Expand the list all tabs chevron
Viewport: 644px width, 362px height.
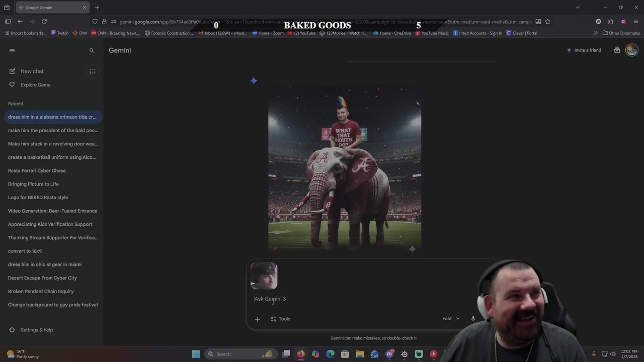[x=577, y=8]
